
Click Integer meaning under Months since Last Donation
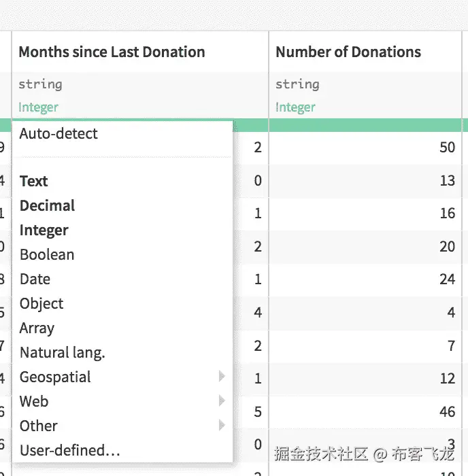point(38,107)
